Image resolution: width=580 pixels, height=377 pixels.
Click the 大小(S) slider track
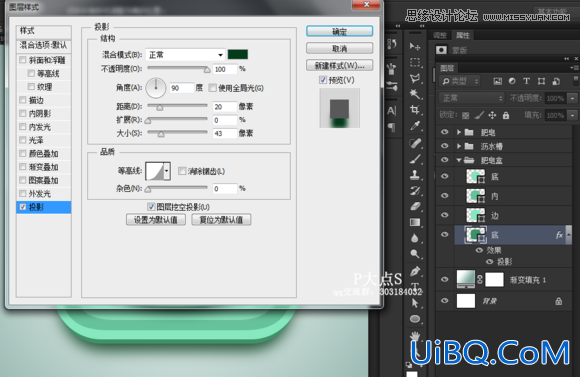point(178,132)
